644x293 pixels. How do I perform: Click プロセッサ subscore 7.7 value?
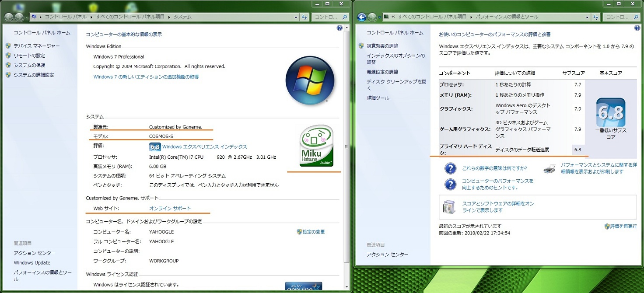577,84
